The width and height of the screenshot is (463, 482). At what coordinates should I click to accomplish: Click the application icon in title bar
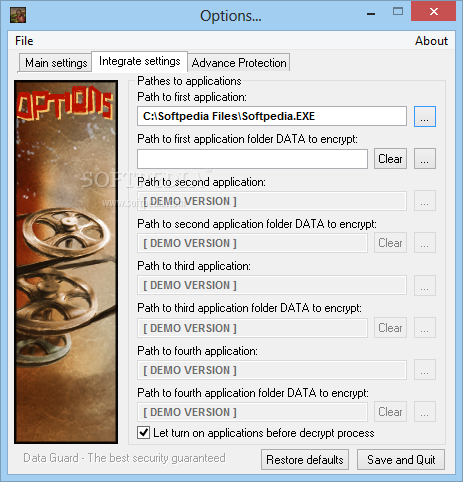click(x=18, y=15)
